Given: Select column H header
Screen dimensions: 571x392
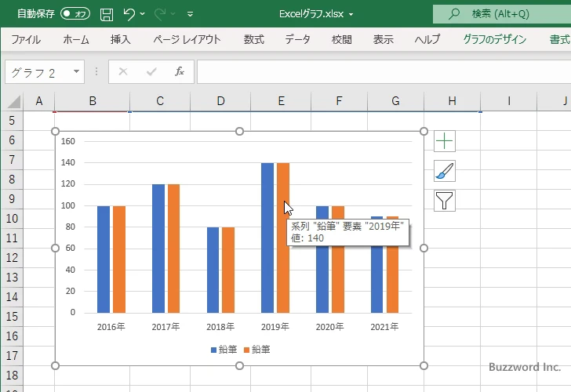Looking at the screenshot, I should coord(453,101).
